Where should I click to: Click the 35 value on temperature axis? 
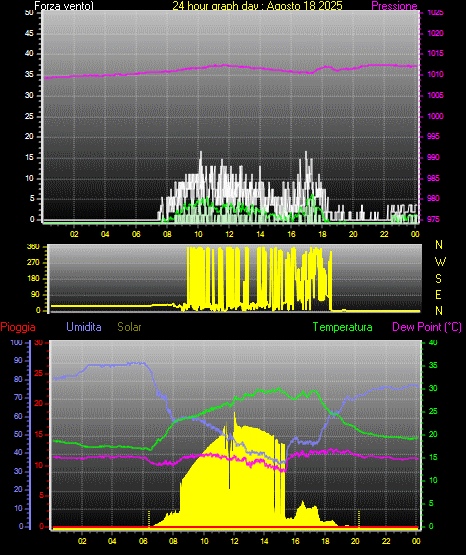tap(433, 365)
